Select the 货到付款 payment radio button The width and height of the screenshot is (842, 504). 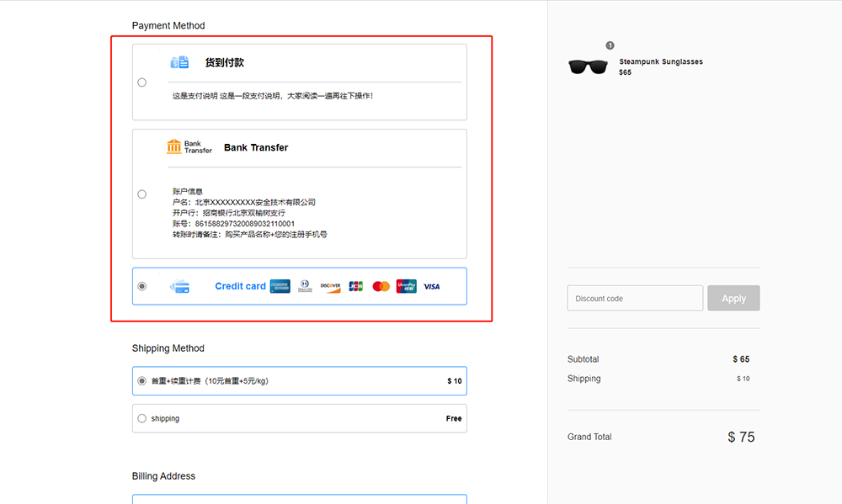pyautogui.click(x=141, y=82)
